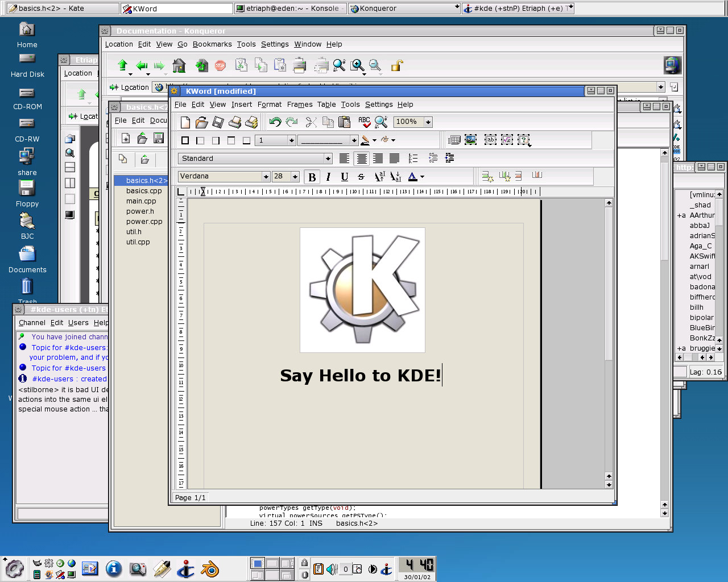Run the ABC spell check in KWord
The width and height of the screenshot is (728, 582).
(365, 122)
